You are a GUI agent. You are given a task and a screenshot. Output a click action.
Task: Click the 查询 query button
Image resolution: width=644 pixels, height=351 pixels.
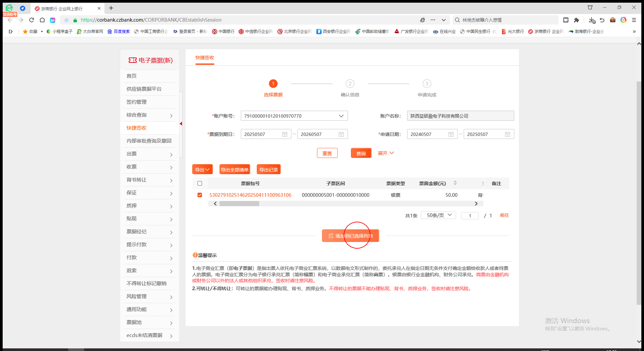(361, 153)
